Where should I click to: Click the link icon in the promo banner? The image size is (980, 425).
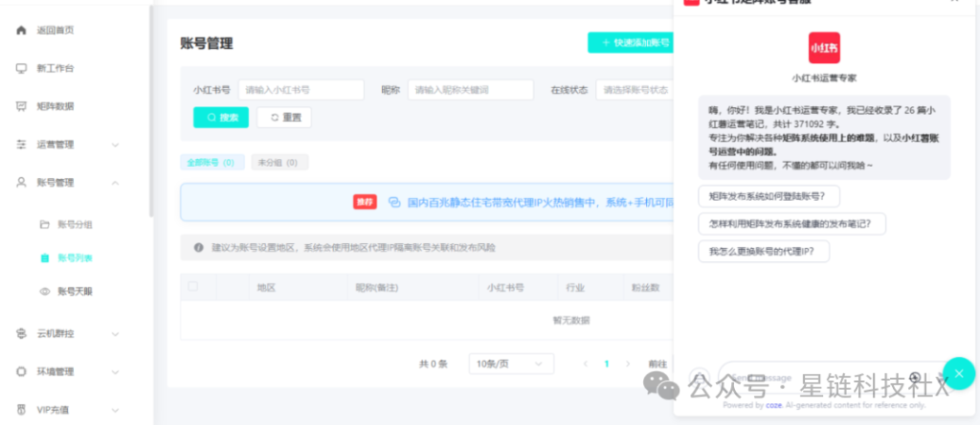[x=393, y=202]
